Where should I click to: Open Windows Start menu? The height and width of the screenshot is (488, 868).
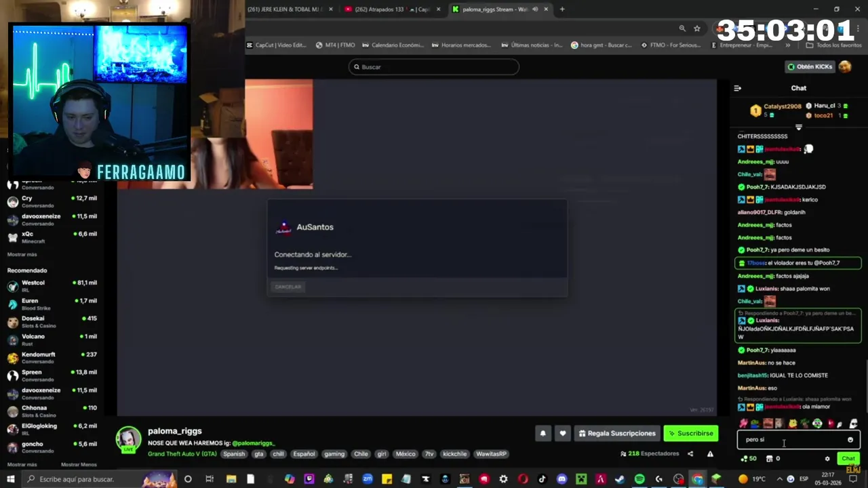pos(11,479)
